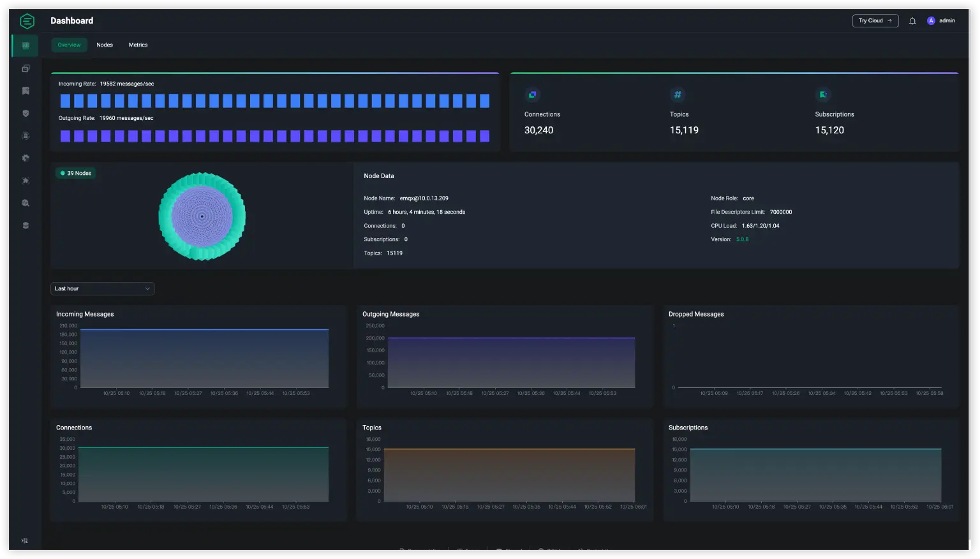Screen dimensions: 980x559
Task: Click the circular node cluster visualization
Action: (202, 216)
